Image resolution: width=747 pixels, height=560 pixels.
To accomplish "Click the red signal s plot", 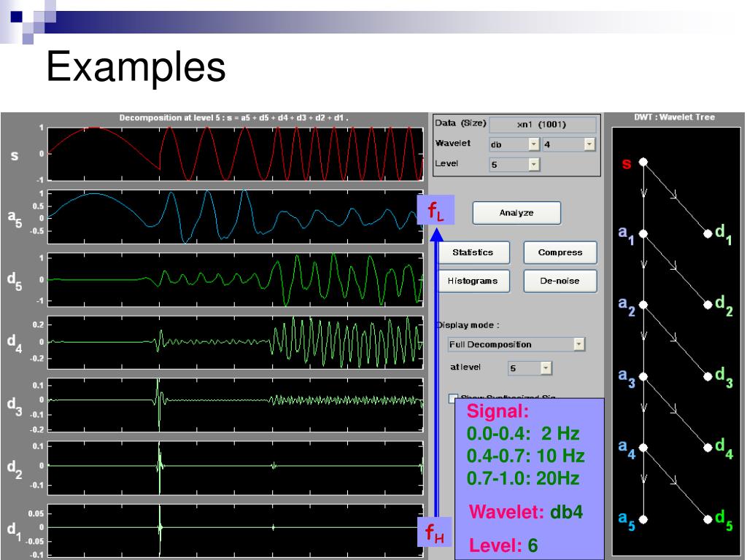I will coord(236,154).
